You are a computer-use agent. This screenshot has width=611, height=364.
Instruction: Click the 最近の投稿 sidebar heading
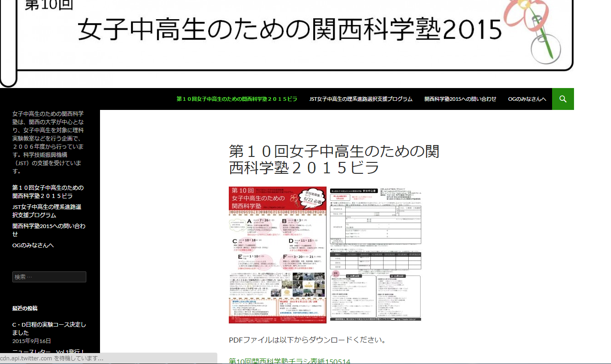click(25, 308)
